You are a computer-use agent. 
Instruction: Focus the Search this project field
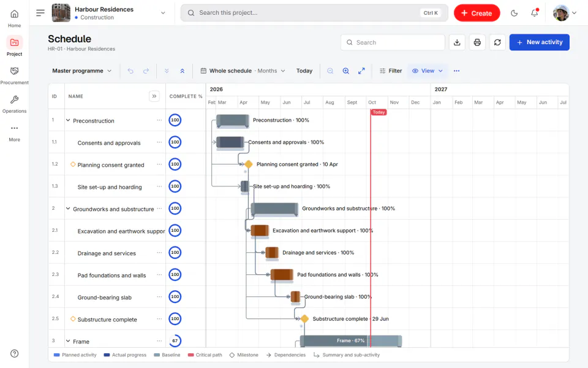[314, 13]
